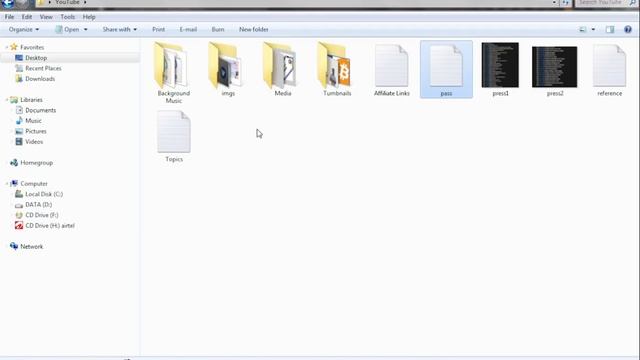Click Print in the toolbar

[x=158, y=29]
